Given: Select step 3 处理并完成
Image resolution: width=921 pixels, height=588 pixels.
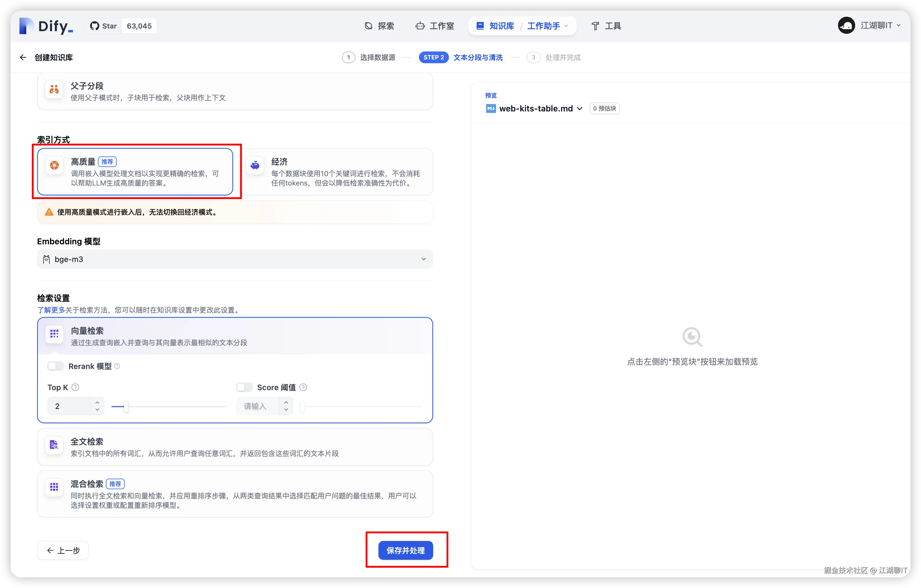Looking at the screenshot, I should coord(553,57).
